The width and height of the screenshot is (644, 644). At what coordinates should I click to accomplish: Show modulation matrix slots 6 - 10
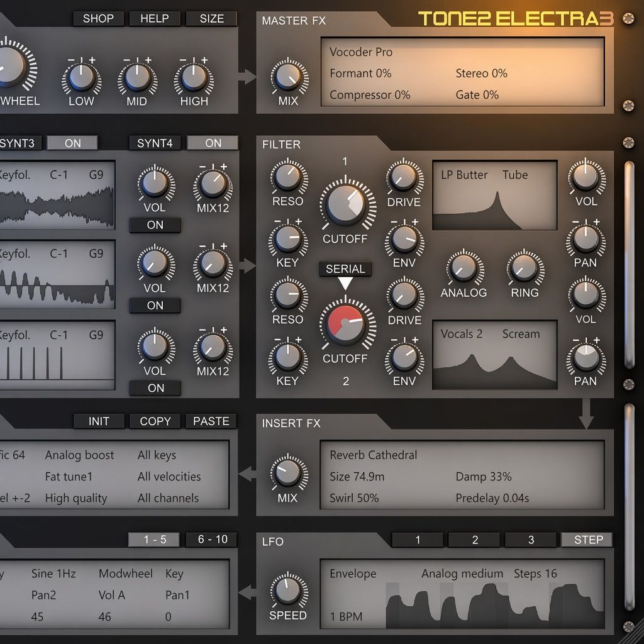tap(211, 539)
